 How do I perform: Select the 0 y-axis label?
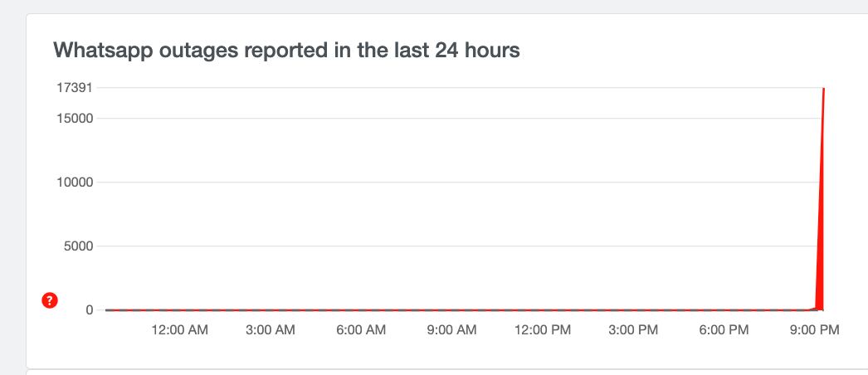89,310
